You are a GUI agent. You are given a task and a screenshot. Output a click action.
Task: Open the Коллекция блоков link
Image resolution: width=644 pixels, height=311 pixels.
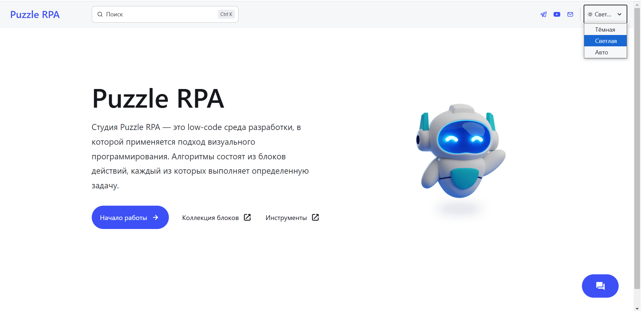point(211,217)
